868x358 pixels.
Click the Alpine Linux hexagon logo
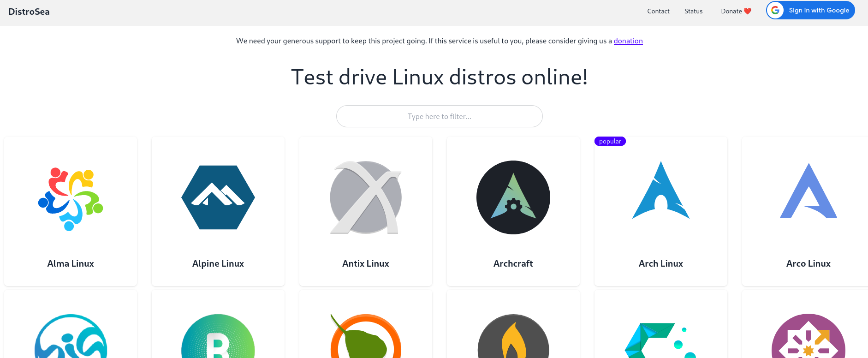(x=218, y=197)
